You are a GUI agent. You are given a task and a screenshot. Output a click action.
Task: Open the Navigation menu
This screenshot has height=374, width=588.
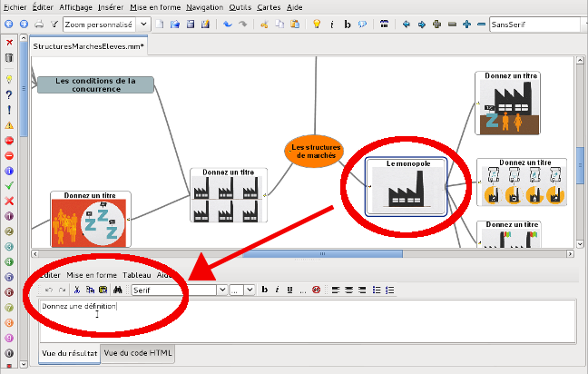[x=203, y=6]
